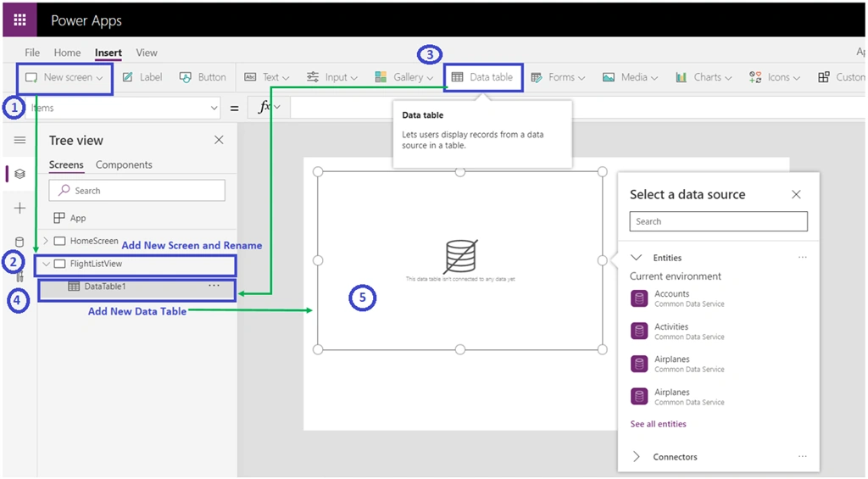Viewport: 868px width, 479px height.
Task: Click the Forms icon
Action: coord(537,77)
